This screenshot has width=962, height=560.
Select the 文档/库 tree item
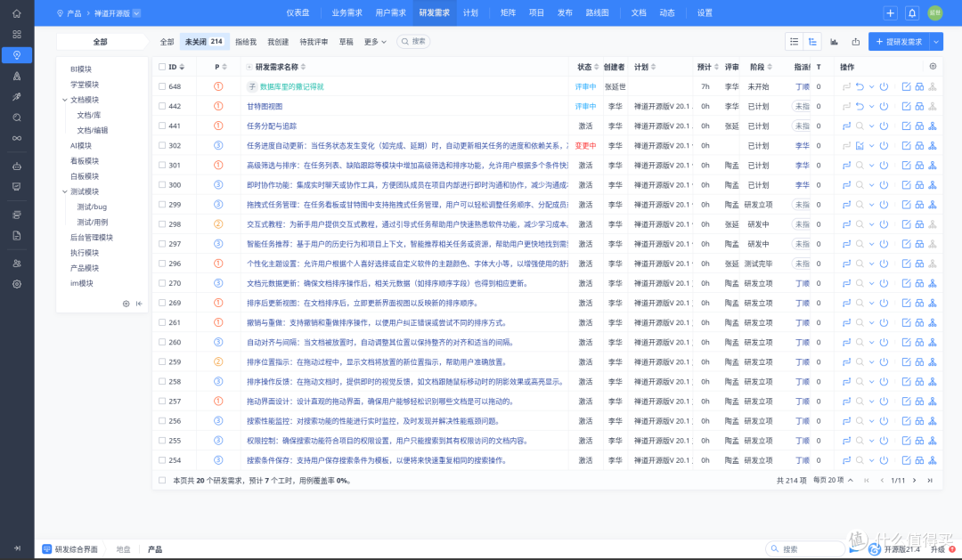point(89,116)
